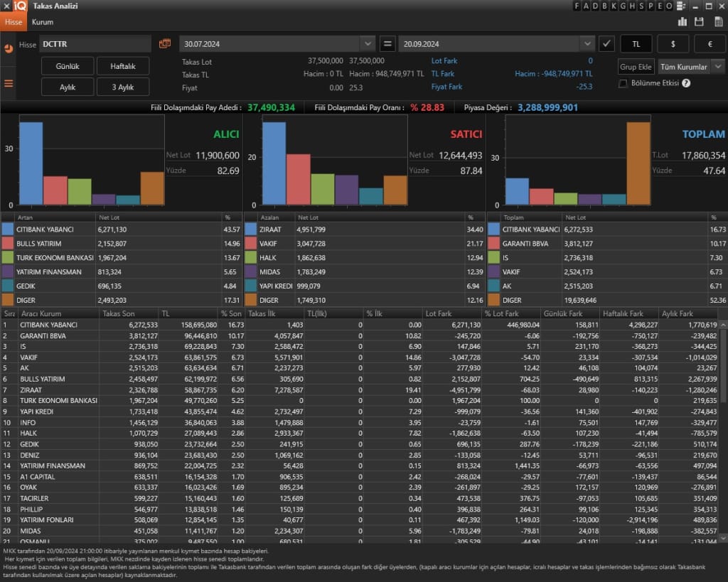
Task: Open the stacked list layout icon in title bar
Action: [681, 6]
